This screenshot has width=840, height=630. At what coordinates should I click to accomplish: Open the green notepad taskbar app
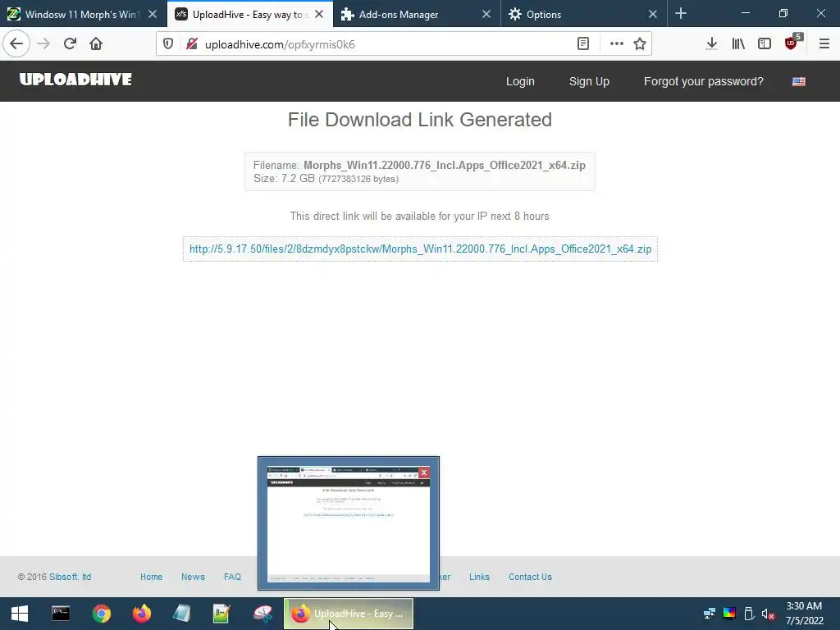click(x=221, y=614)
